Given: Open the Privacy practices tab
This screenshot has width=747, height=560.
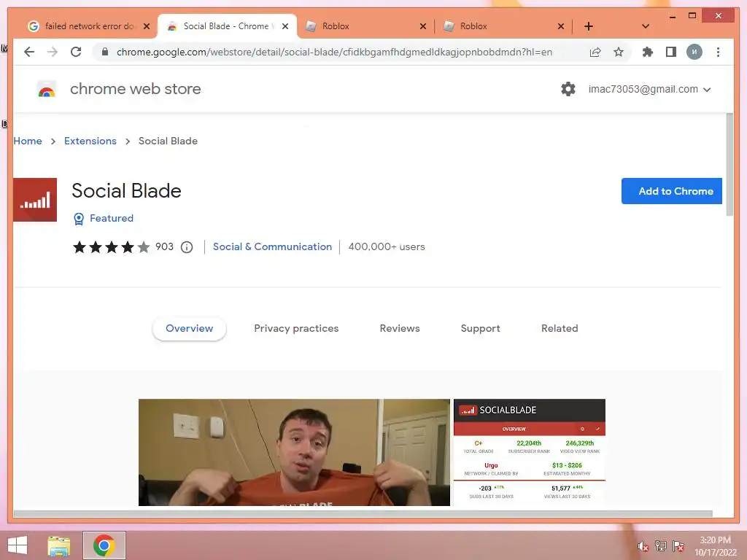Looking at the screenshot, I should pyautogui.click(x=296, y=329).
